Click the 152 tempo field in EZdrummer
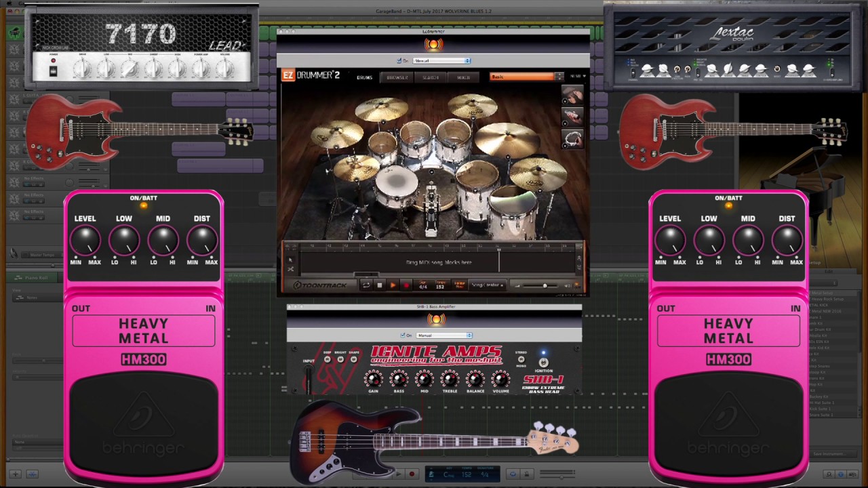Viewport: 868px width, 488px height. (x=440, y=285)
